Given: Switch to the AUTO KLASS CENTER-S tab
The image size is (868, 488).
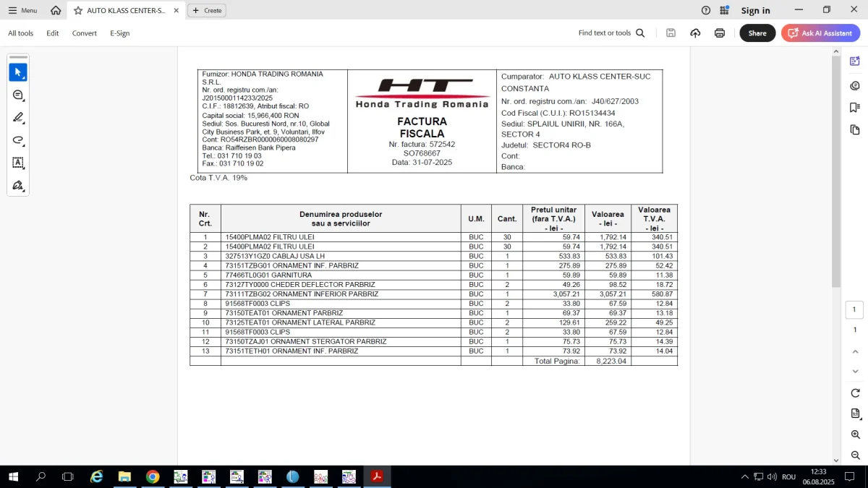Looking at the screenshot, I should [x=126, y=11].
